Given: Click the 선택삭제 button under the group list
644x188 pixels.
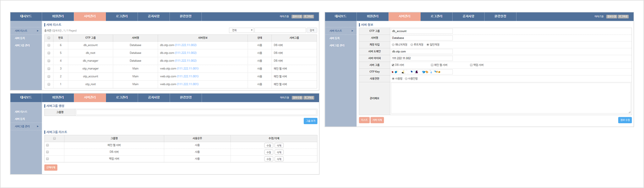Looking at the screenshot, I should pos(51,168).
